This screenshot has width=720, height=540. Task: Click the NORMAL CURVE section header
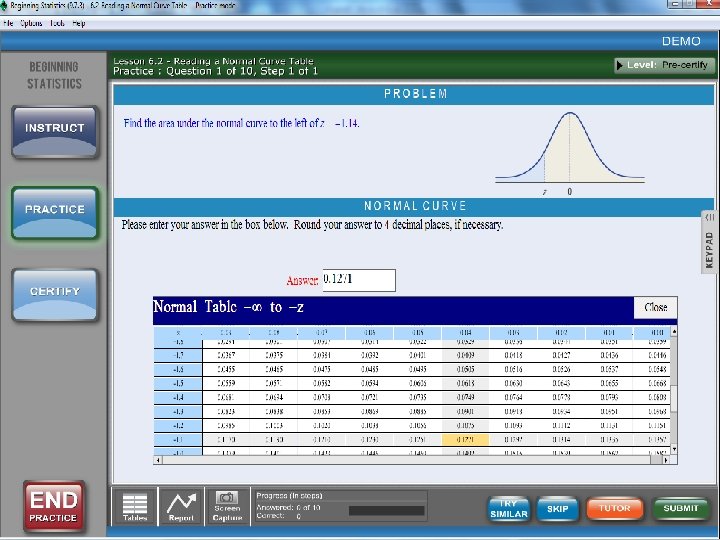click(x=414, y=206)
